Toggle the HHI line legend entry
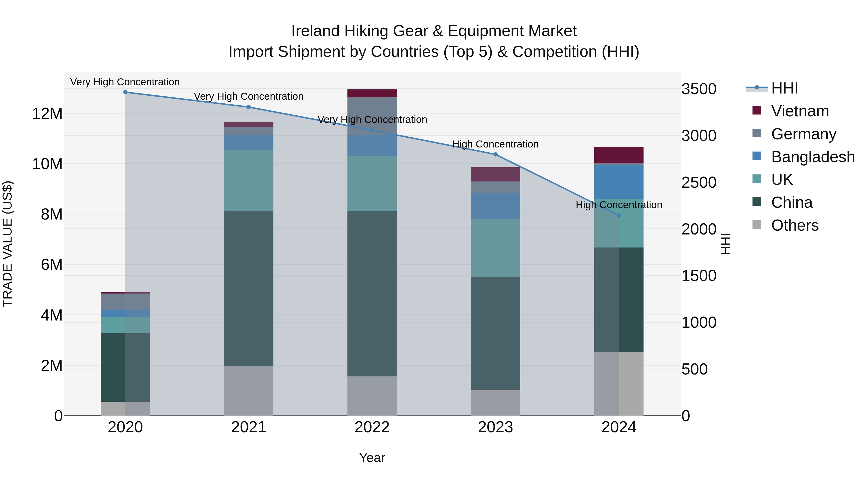The image size is (868, 488). tap(772, 88)
